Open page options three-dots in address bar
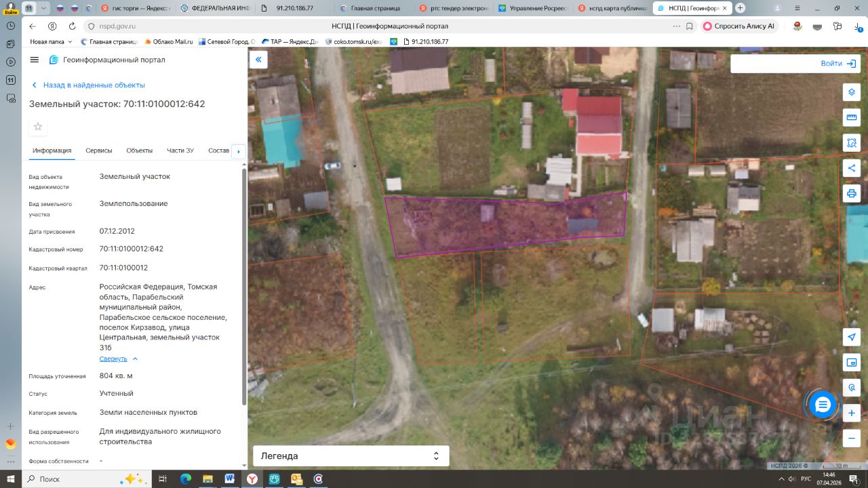 (x=676, y=26)
